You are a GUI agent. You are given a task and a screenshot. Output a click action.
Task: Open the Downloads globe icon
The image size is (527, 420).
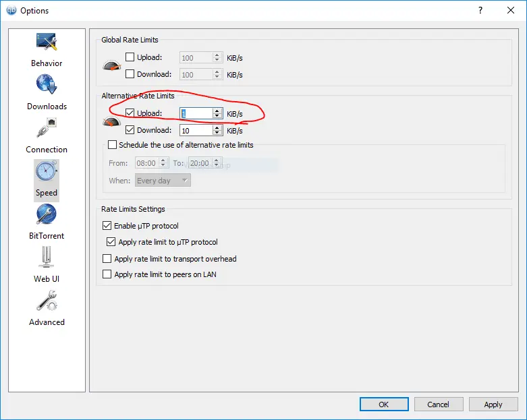[47, 84]
